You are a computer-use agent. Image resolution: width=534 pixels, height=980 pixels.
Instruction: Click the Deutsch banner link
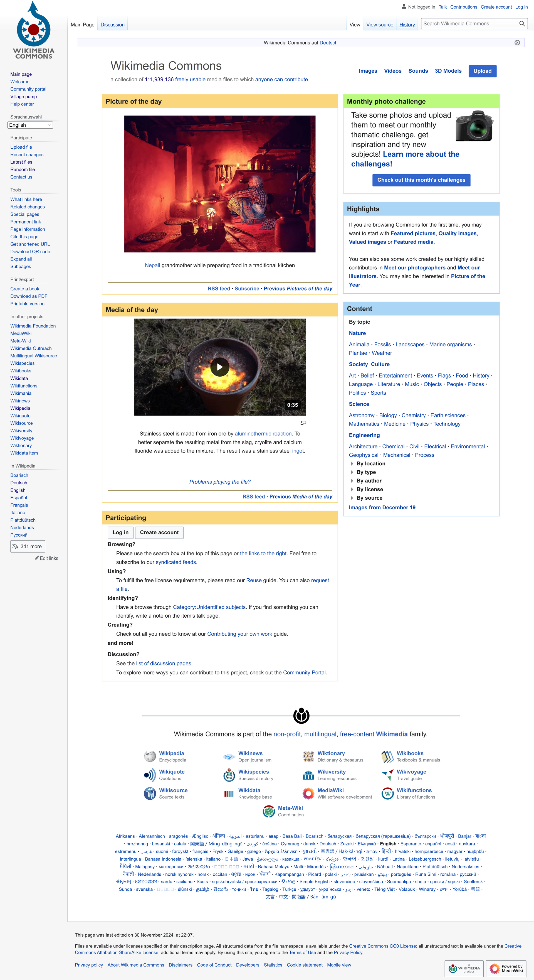tap(328, 43)
